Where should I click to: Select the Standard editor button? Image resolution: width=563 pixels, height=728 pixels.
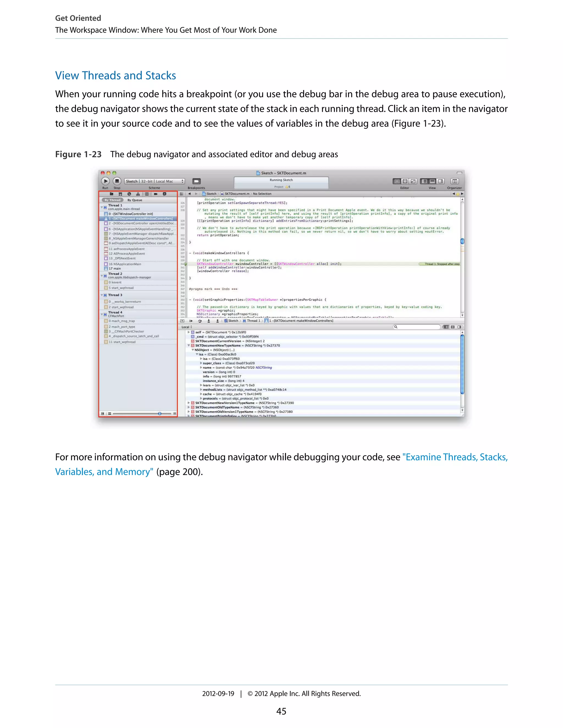397,181
